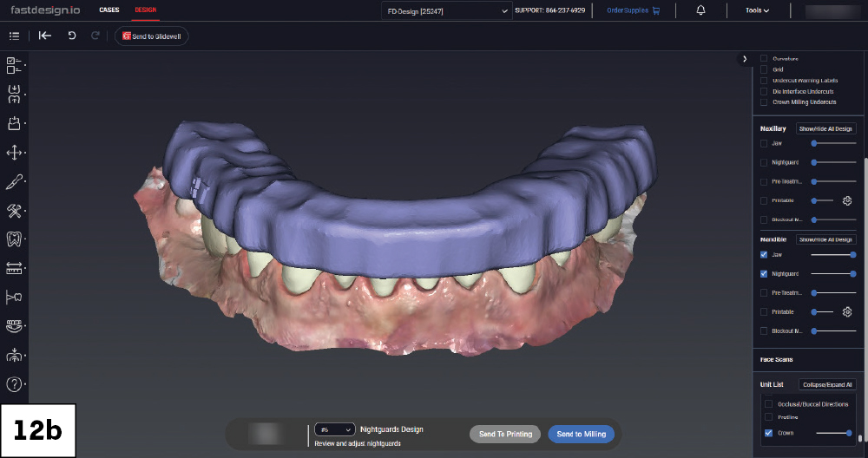Check Occlusal/Buccal Directions checkbox
Viewport: 868px width, 458px height.
pyautogui.click(x=768, y=404)
